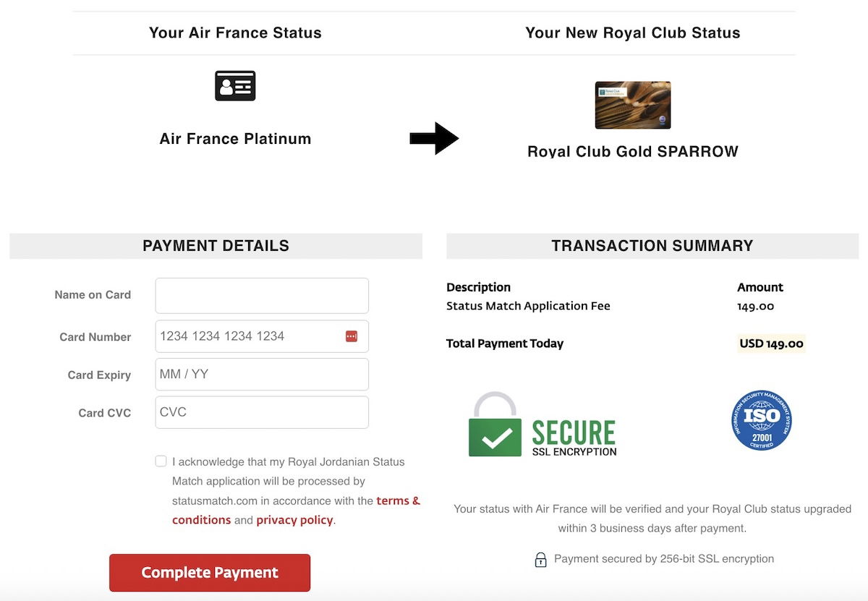
Task: Click the Card CVC input box
Action: (262, 412)
